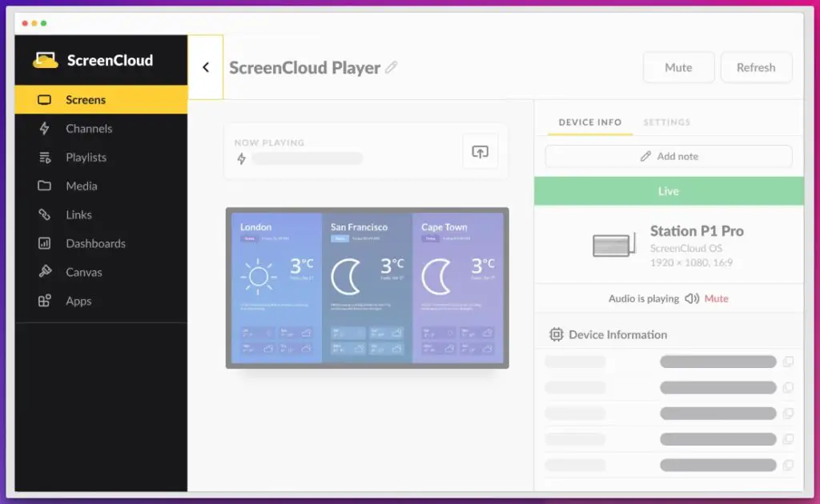Click the Mute button in header
The image size is (820, 504).
[x=678, y=67]
